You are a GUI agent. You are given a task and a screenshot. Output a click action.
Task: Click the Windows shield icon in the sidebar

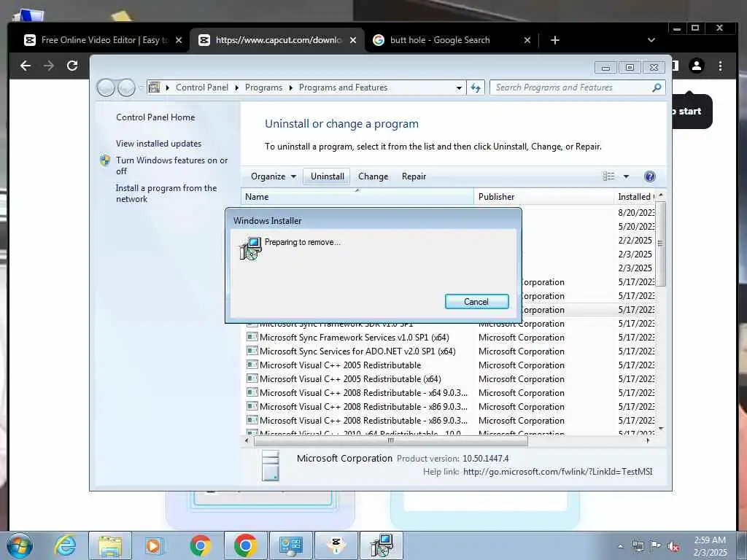105,160
